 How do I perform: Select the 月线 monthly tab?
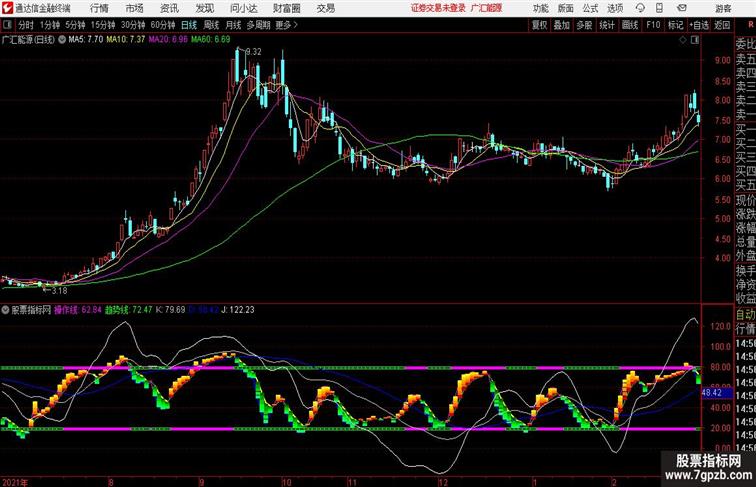point(233,25)
